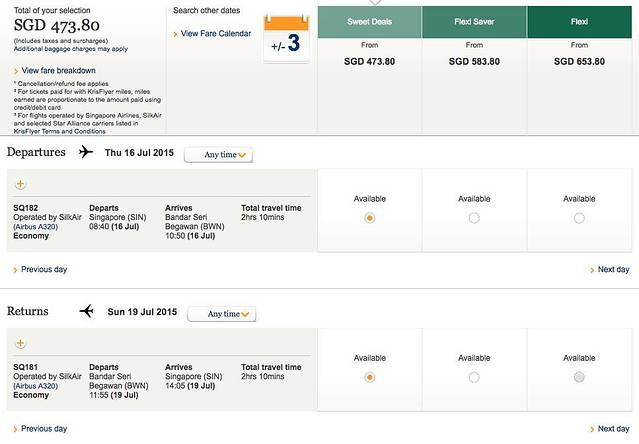Click the returns airplane icon
This screenshot has height=444, width=639.
pos(86,312)
